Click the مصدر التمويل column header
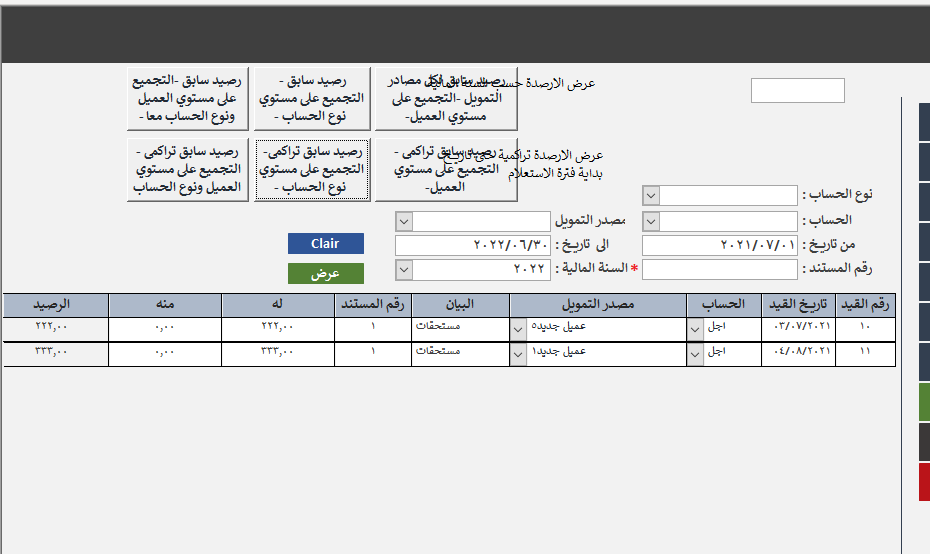The image size is (930, 554). tap(598, 305)
